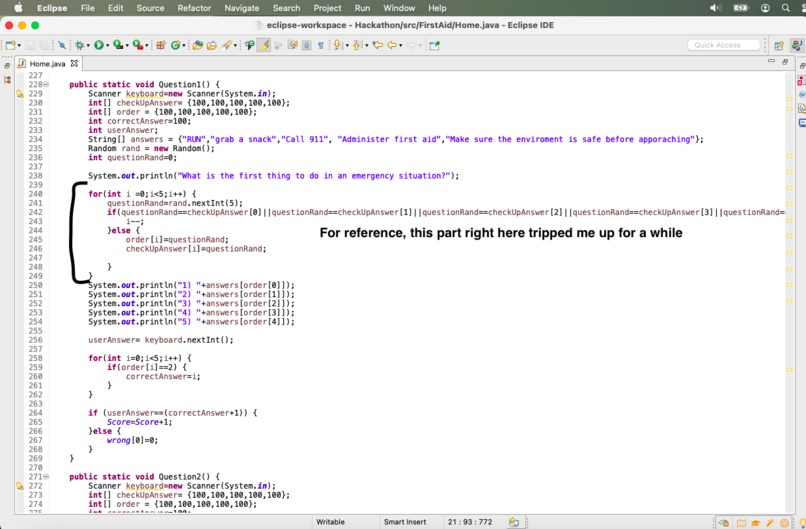Open macOS Spotlight search icon
The width and height of the screenshot is (806, 529).
point(786,8)
